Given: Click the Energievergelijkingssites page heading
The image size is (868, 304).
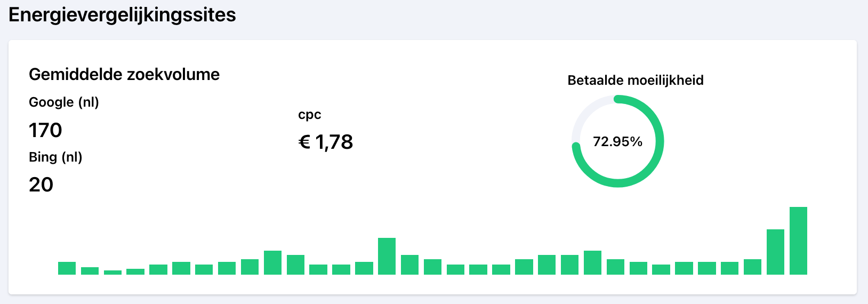Looking at the screenshot, I should pyautogui.click(x=122, y=15).
